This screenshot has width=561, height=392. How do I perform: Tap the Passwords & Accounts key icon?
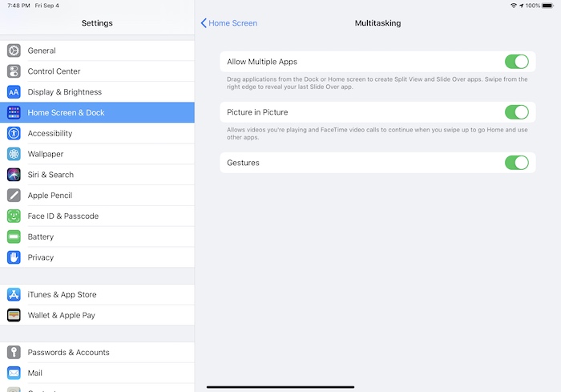tap(14, 352)
